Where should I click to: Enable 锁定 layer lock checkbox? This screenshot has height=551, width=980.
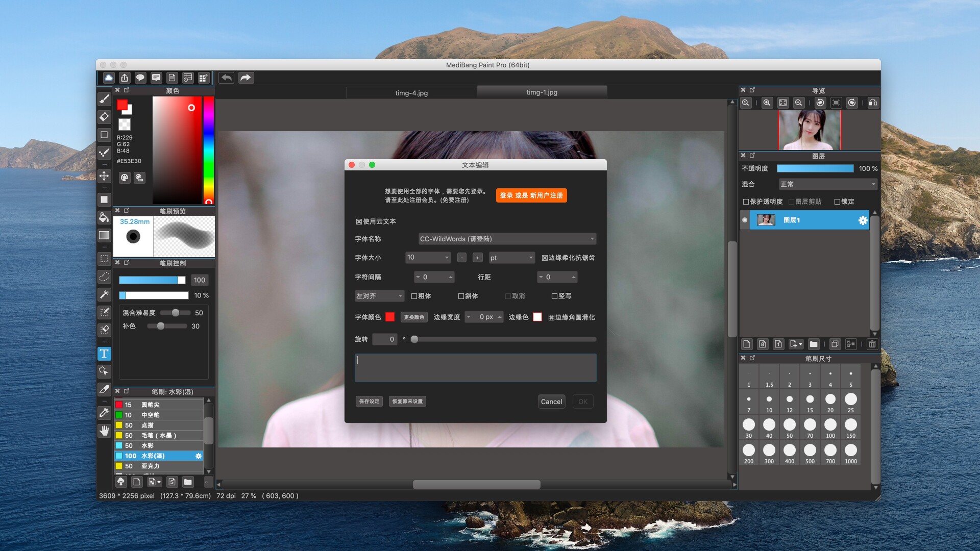point(837,202)
